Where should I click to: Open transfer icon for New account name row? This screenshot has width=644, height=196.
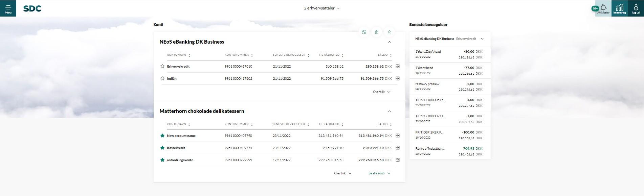tap(398, 136)
